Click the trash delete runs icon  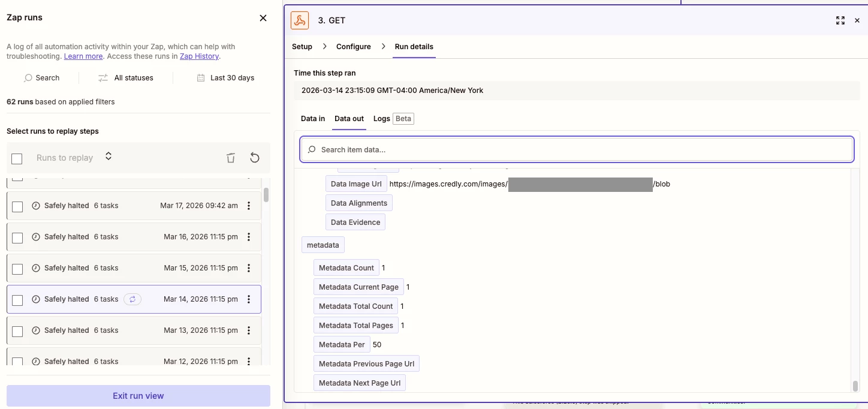231,158
